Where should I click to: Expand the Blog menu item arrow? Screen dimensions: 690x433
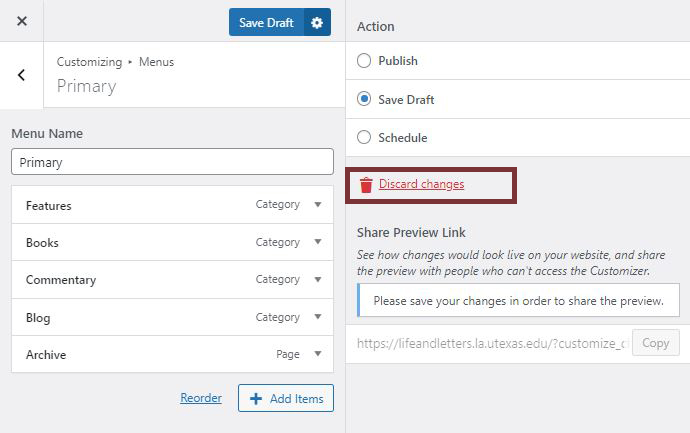[318, 317]
